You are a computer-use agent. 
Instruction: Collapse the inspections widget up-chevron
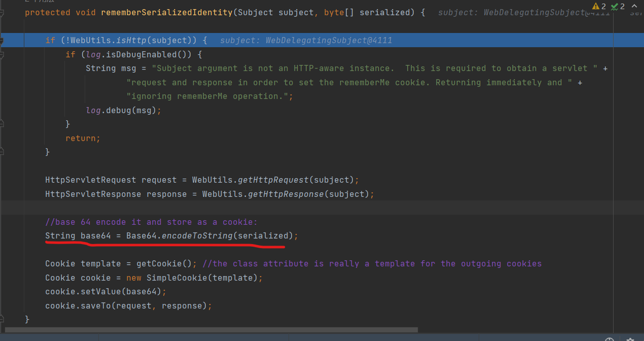point(635,7)
